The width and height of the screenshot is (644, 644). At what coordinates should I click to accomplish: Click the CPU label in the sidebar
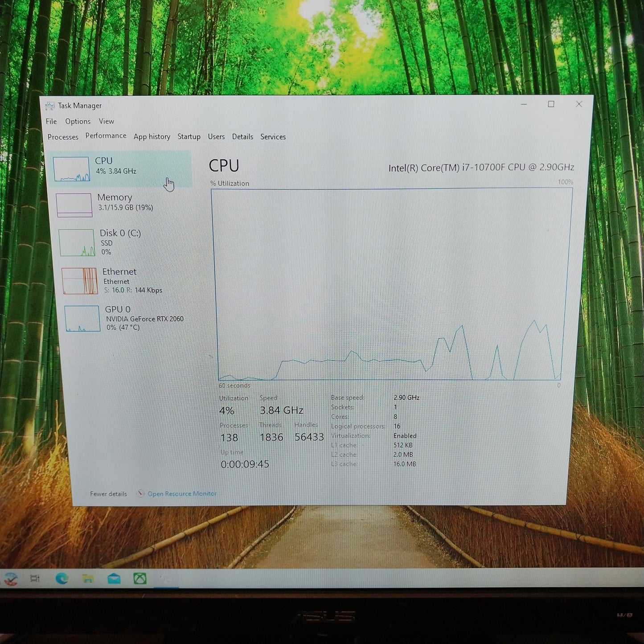[x=103, y=160]
